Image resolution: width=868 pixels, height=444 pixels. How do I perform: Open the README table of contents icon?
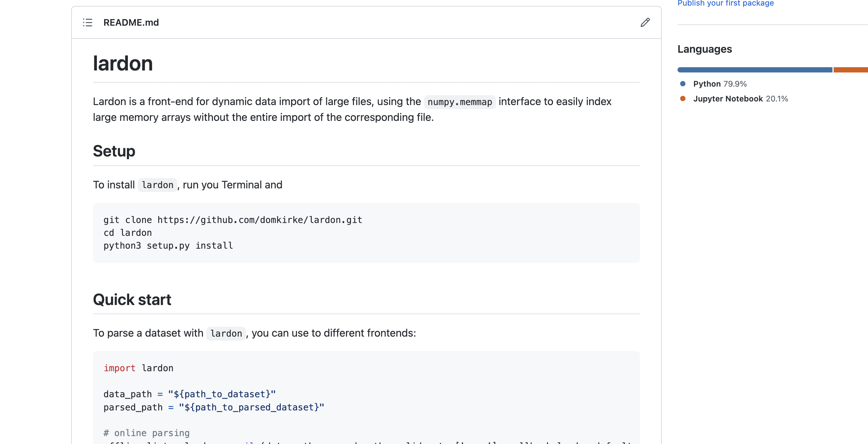pyautogui.click(x=88, y=23)
